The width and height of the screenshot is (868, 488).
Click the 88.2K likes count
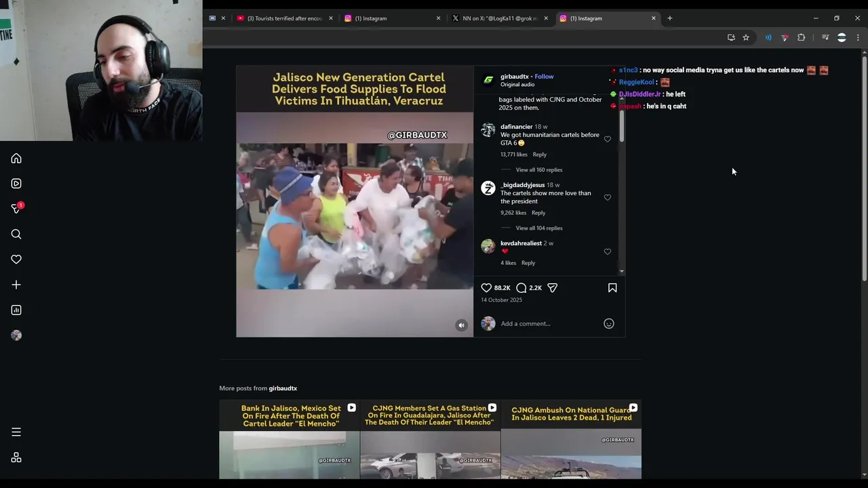[502, 288]
